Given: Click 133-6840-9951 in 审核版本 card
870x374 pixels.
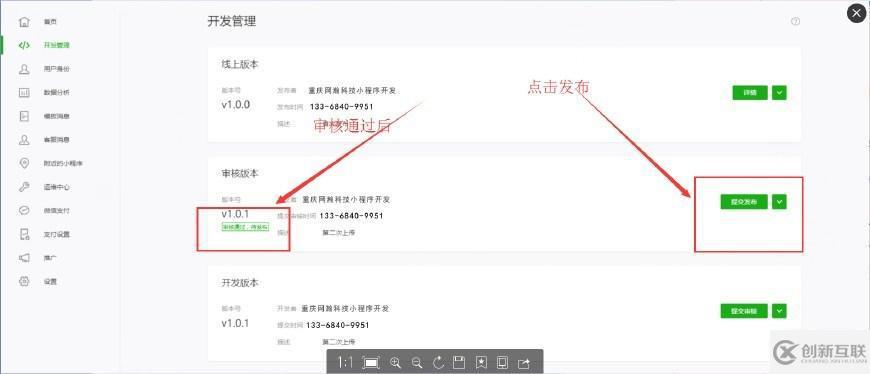Looking at the screenshot, I should 351,216.
